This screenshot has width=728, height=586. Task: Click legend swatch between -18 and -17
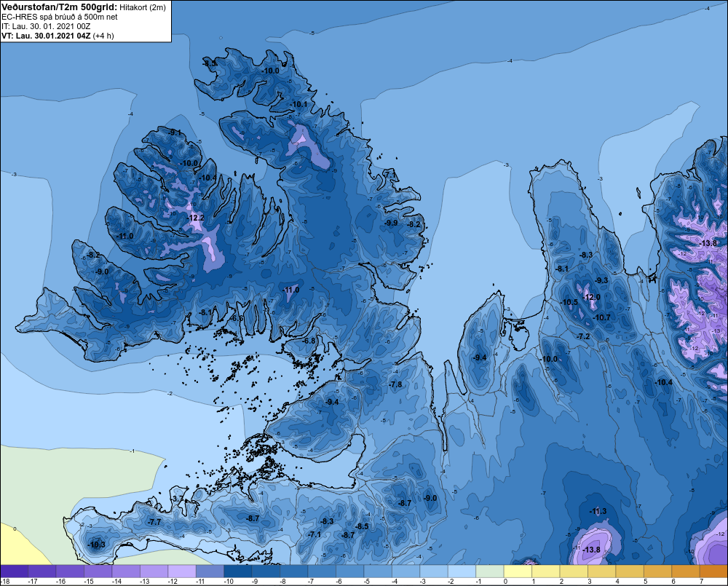(15, 571)
